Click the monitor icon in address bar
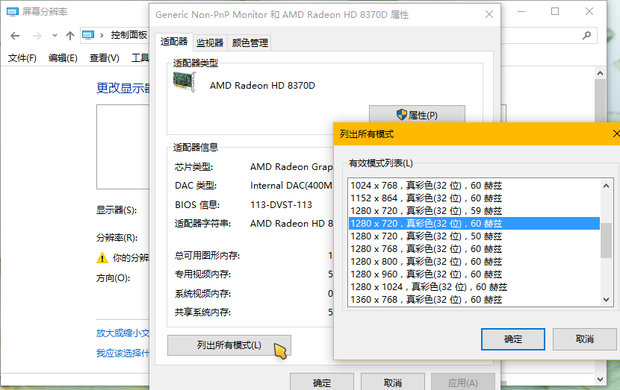 (x=88, y=36)
